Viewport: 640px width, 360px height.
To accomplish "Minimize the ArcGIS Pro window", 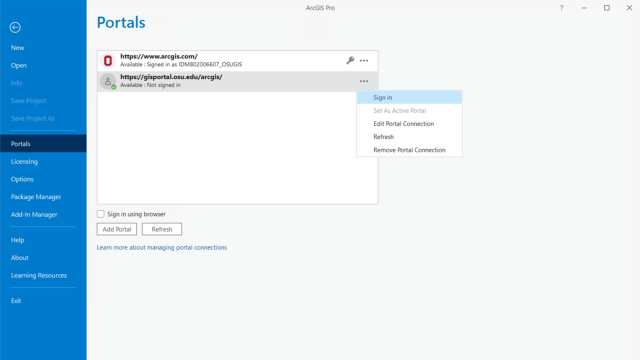I will click(x=584, y=8).
